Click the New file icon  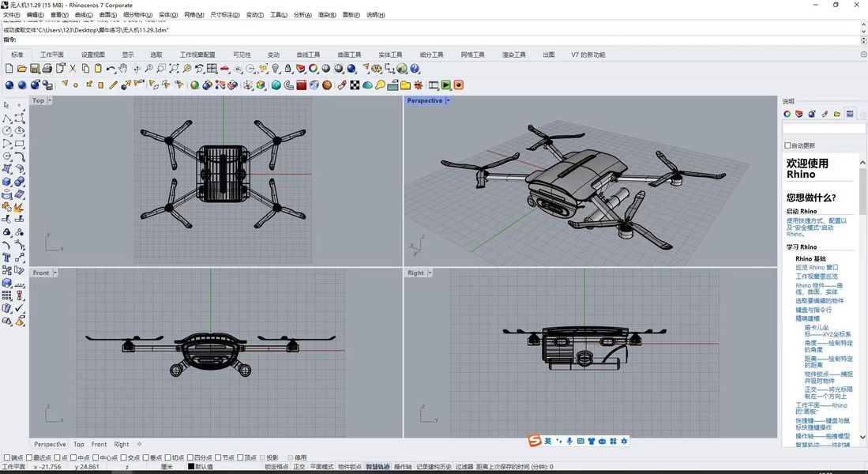click(9, 68)
